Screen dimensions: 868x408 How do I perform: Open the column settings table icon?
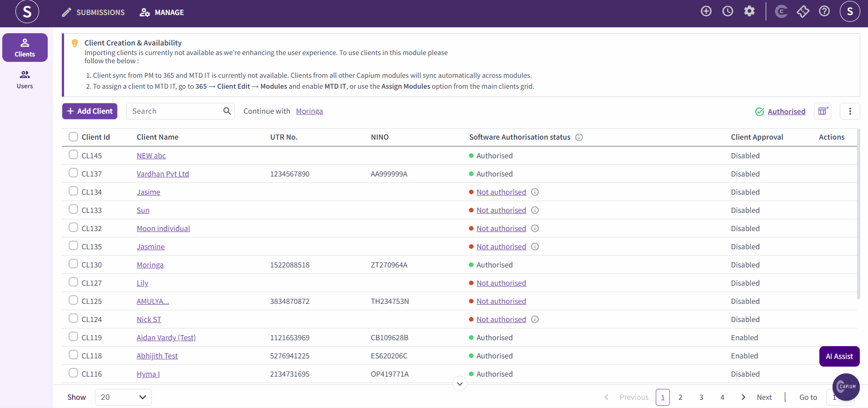point(823,111)
